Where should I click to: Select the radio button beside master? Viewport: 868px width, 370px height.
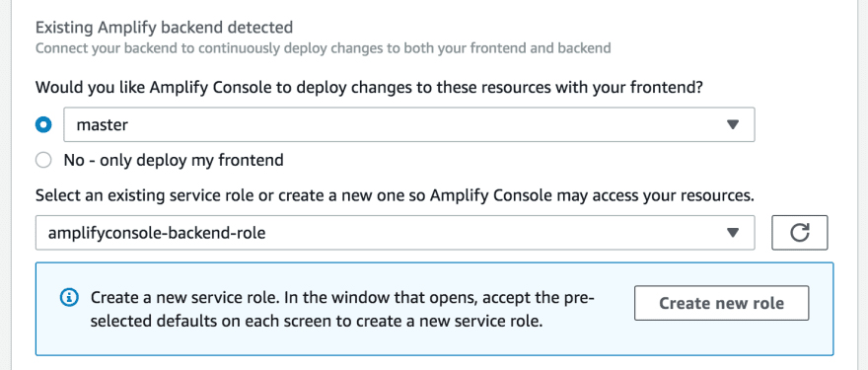43,124
